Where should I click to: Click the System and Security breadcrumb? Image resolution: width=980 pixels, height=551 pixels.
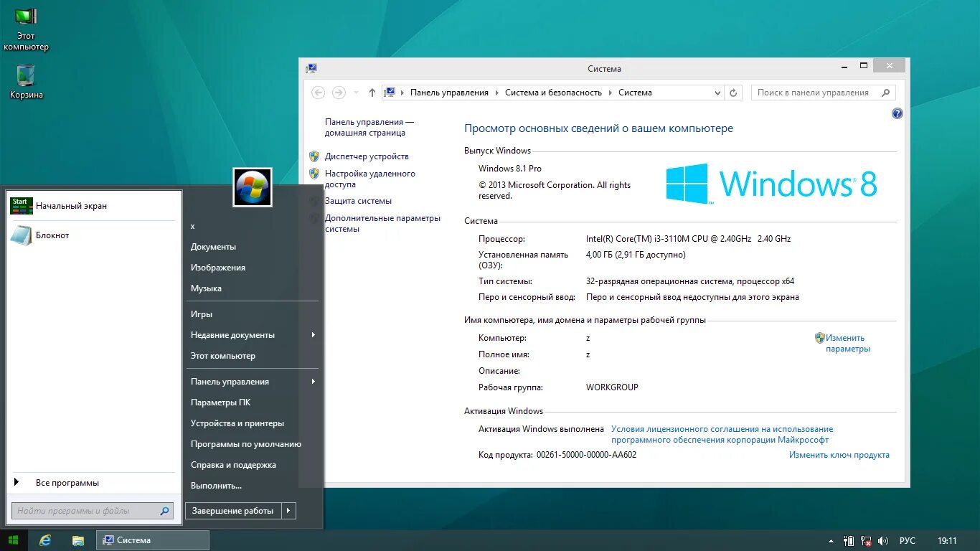coord(553,93)
